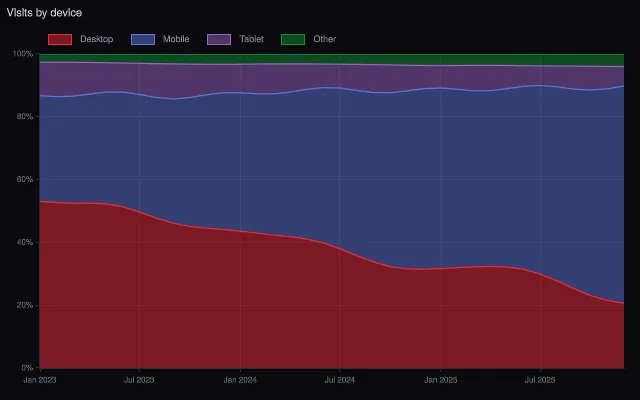Click the 'Jan 2025' x-axis label
Image resolution: width=640 pixels, height=400 pixels.
[441, 380]
